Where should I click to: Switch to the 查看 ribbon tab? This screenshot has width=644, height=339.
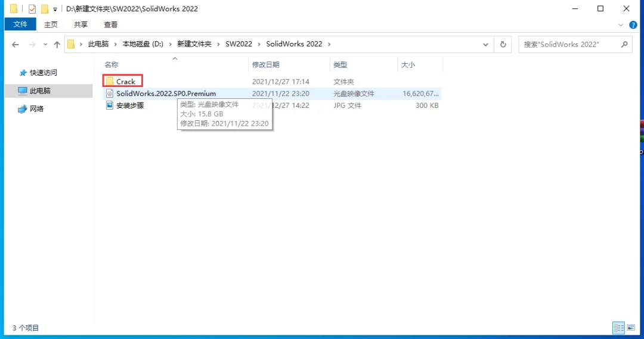click(110, 24)
